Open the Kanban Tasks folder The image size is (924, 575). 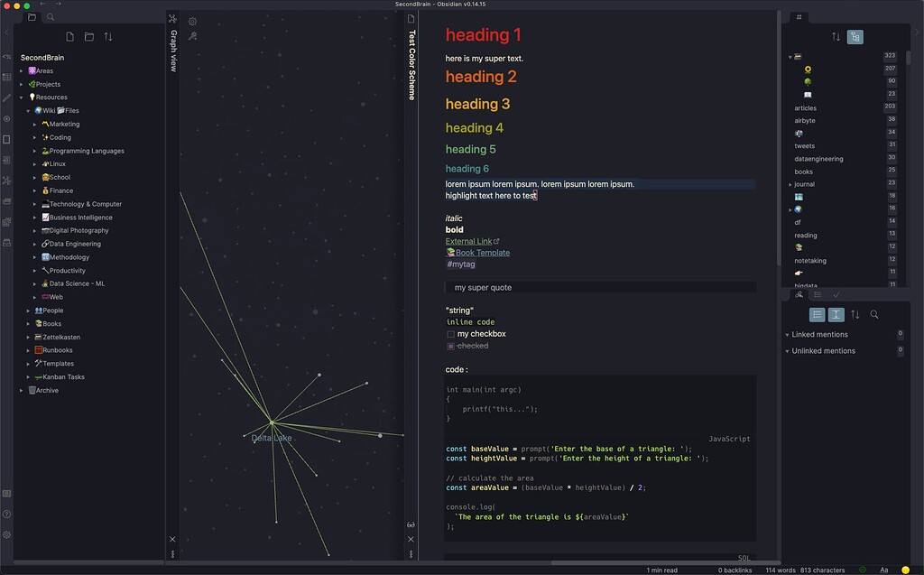pos(59,376)
